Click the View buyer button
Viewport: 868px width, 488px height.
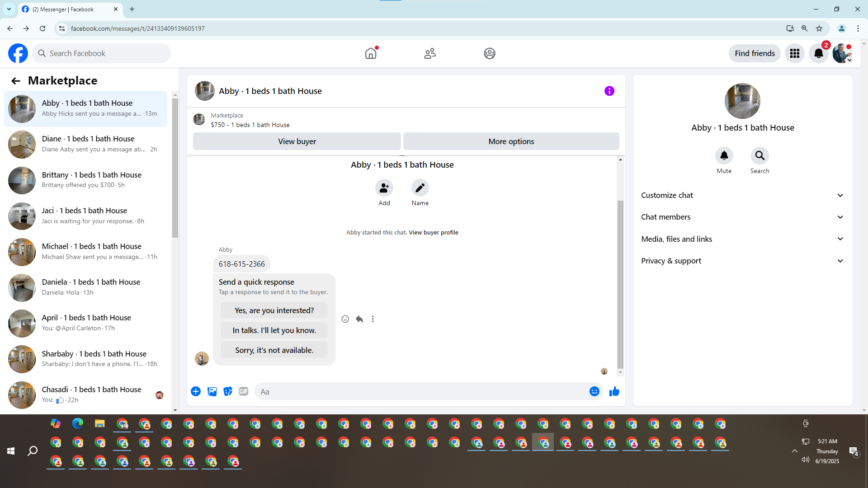pos(297,141)
